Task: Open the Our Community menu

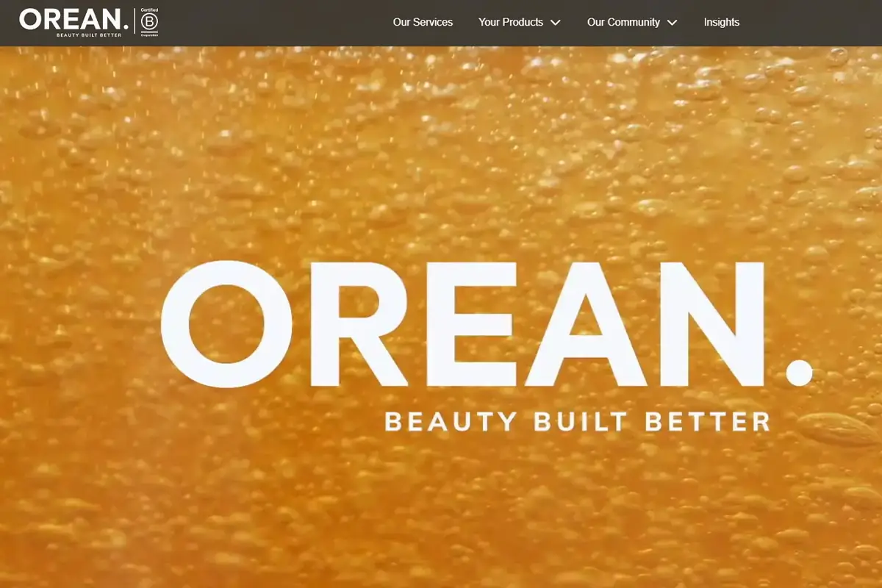Action: [623, 22]
